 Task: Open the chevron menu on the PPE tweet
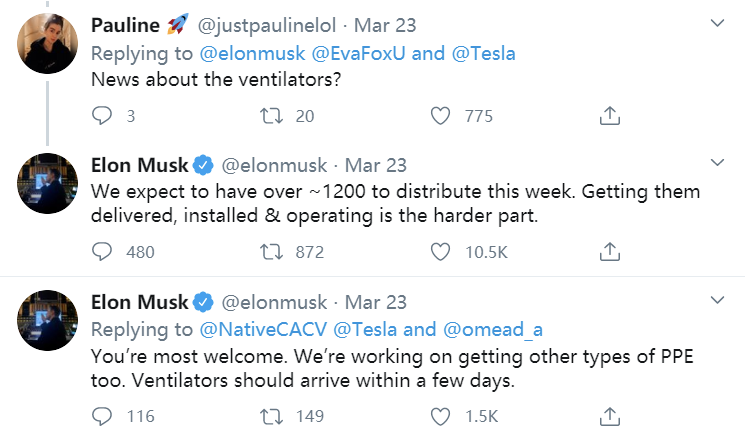tap(716, 300)
